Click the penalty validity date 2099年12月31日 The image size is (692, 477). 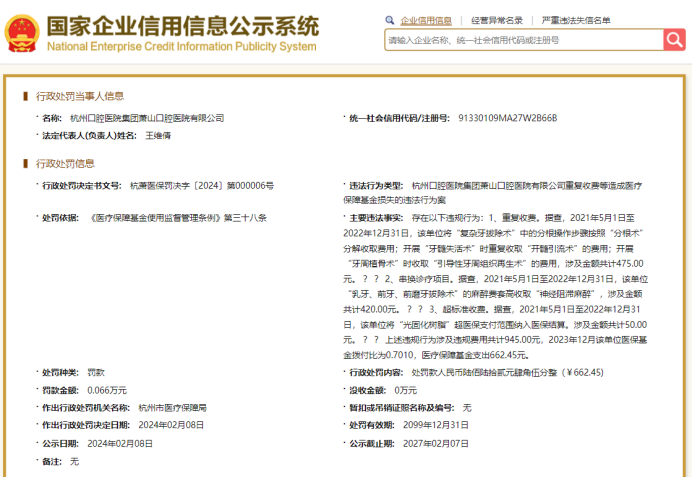(436, 425)
